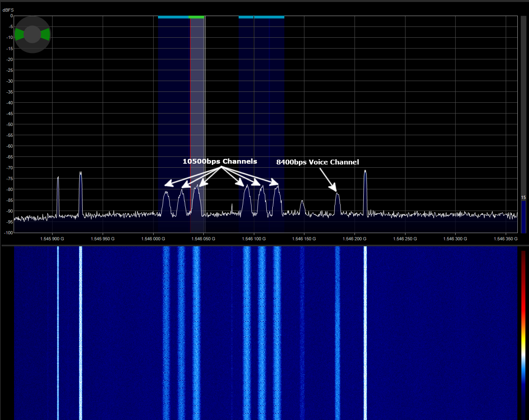Click the red tuning frequency line
The image size is (529, 420).
190,120
